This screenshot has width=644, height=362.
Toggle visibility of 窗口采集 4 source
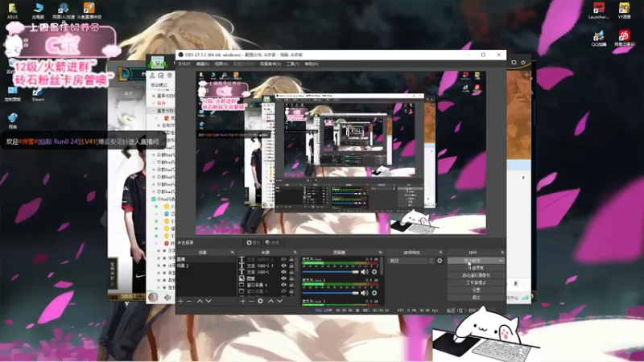pyautogui.click(x=283, y=285)
